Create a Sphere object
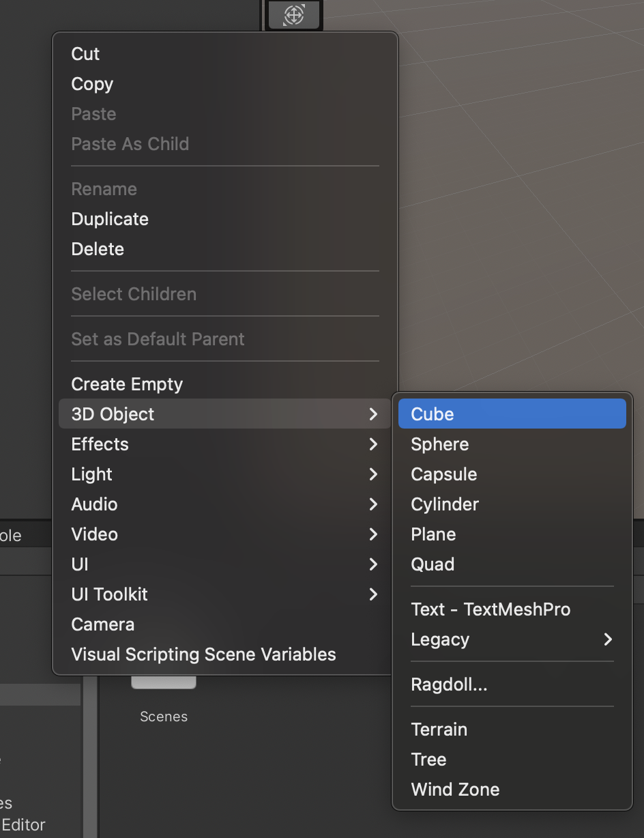 point(439,444)
